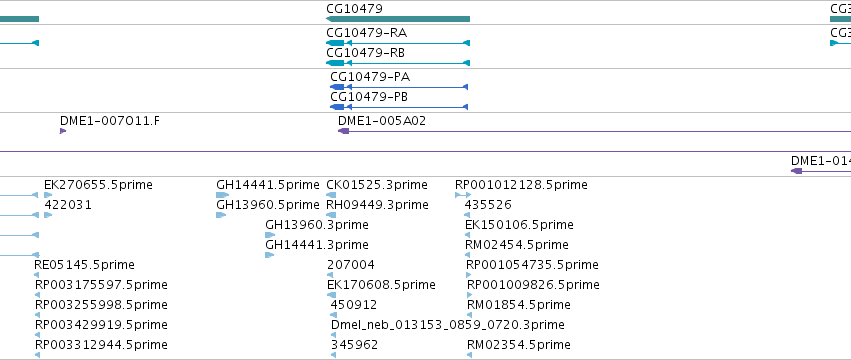Image resolution: width=851 pixels, height=360 pixels.
Task: Select the RM02354.5prime EST arrow
Action: pos(469,355)
